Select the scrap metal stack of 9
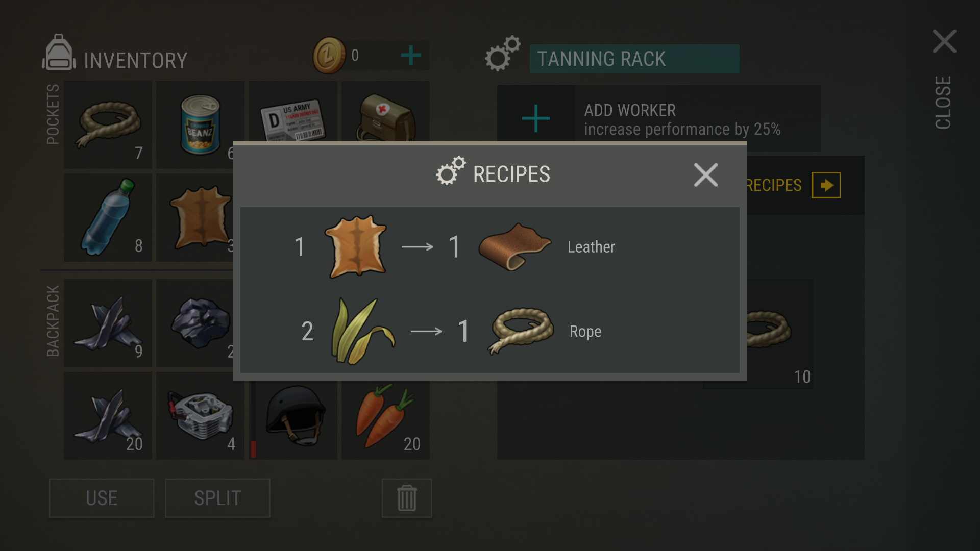The width and height of the screenshot is (980, 551). coord(108,323)
